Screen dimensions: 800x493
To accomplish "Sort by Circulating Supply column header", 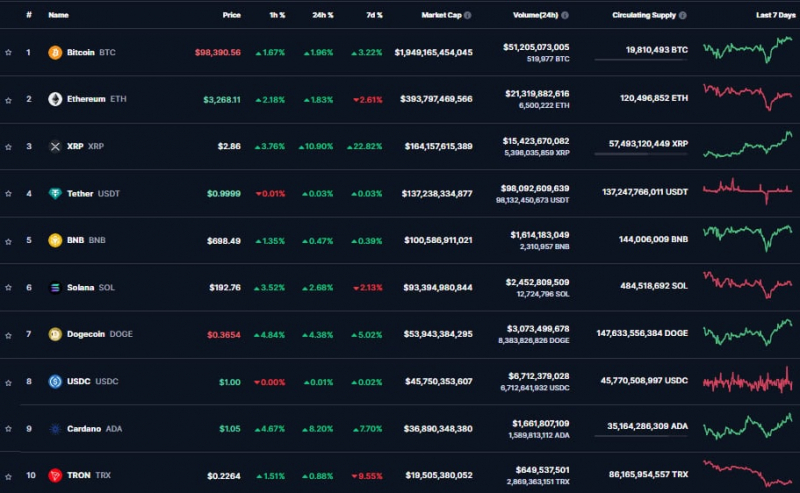I will [644, 15].
